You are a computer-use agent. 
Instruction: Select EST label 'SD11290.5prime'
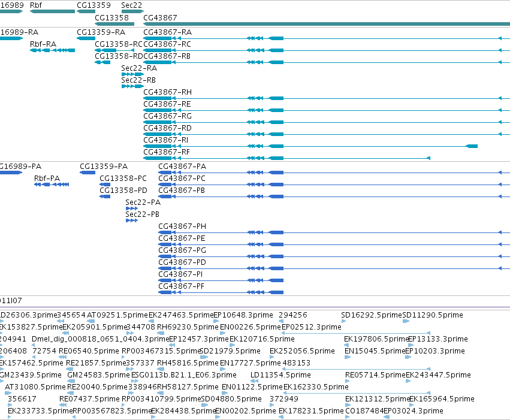(x=433, y=315)
